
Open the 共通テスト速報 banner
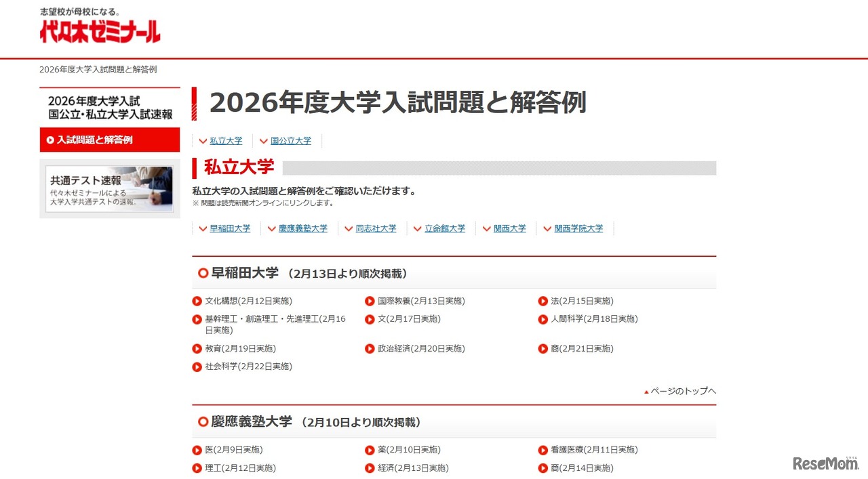pos(110,189)
